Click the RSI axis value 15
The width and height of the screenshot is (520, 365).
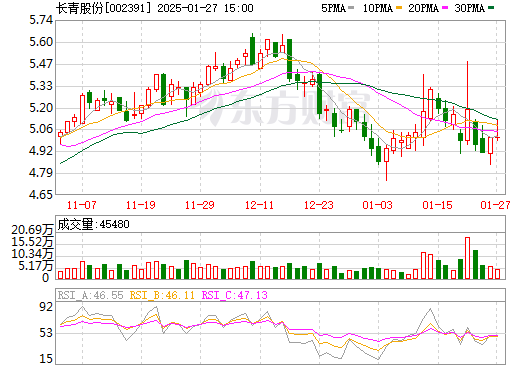(46, 359)
